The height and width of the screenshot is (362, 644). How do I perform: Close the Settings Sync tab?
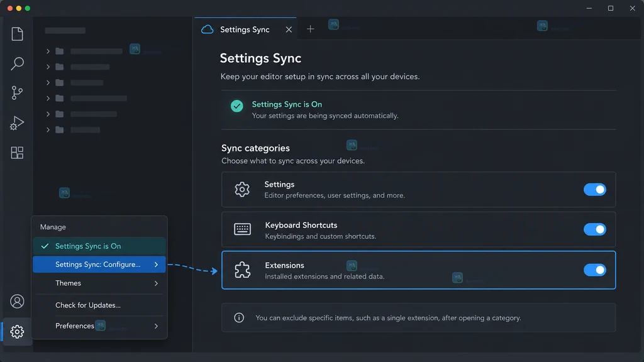(289, 30)
